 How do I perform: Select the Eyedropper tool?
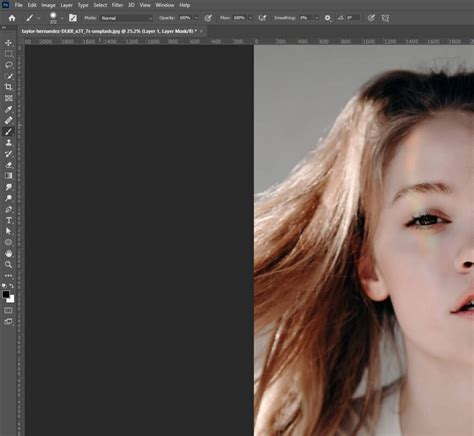point(9,109)
